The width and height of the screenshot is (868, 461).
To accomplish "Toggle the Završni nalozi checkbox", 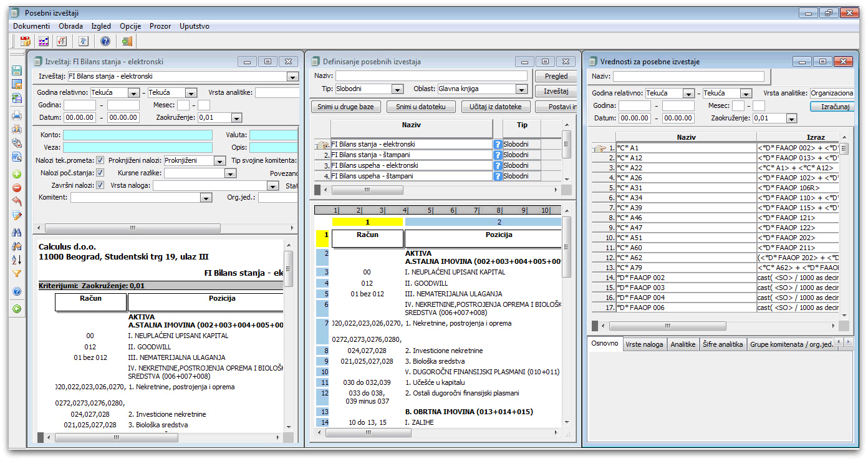I will pos(100,185).
